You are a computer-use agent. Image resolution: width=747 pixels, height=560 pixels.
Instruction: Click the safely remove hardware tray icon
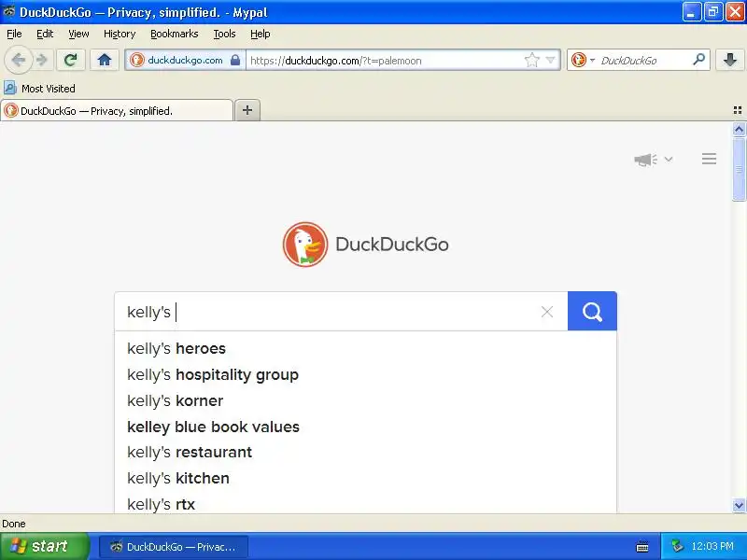(x=677, y=546)
